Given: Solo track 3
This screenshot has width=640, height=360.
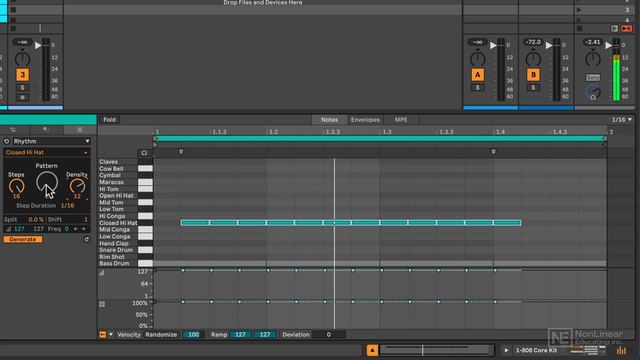Looking at the screenshot, I should [22, 88].
